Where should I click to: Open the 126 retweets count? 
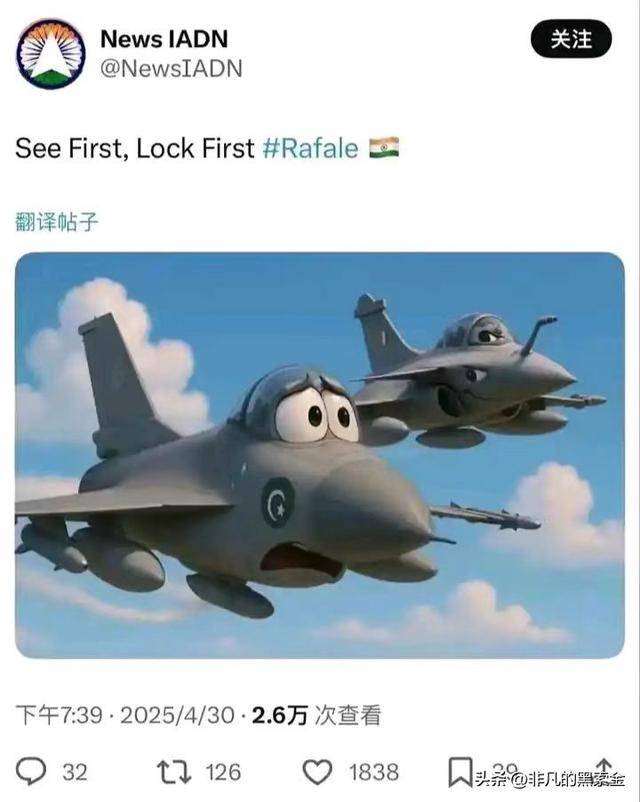pos(223,772)
